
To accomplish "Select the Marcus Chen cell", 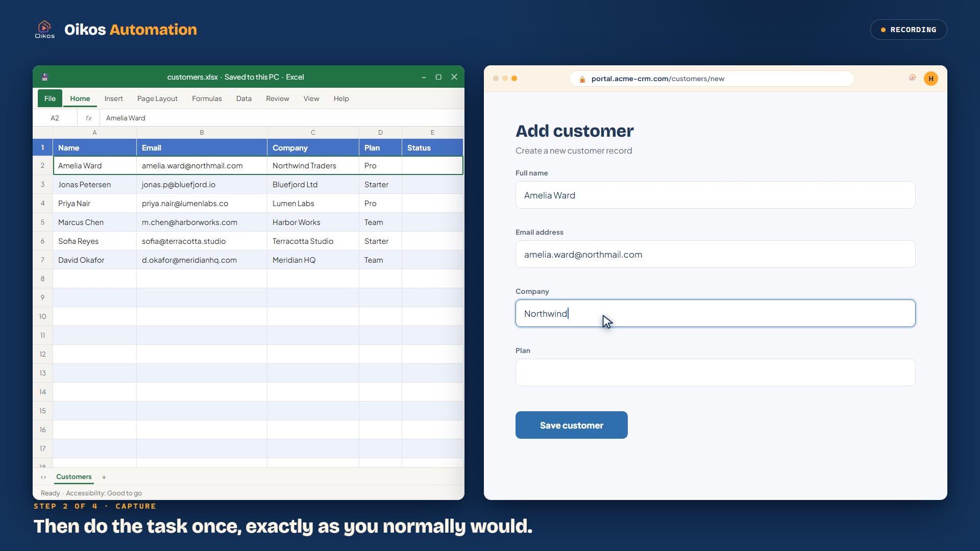I will (x=94, y=222).
